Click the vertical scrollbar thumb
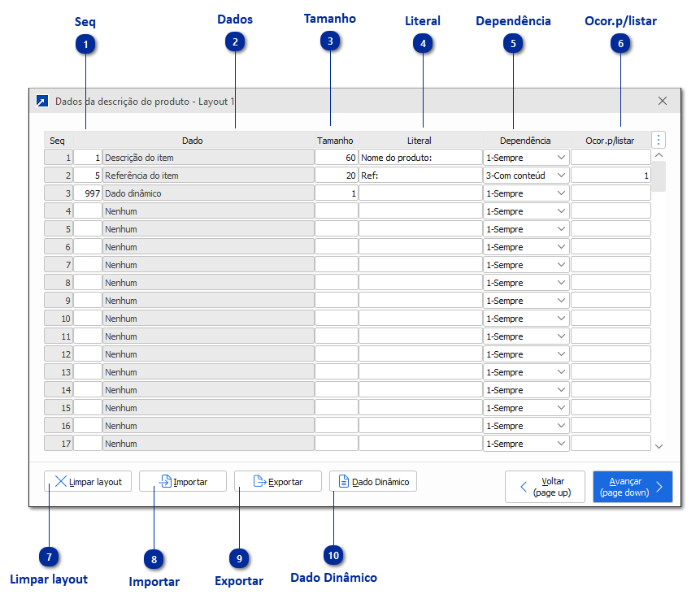This screenshot has width=700, height=603. 659,176
